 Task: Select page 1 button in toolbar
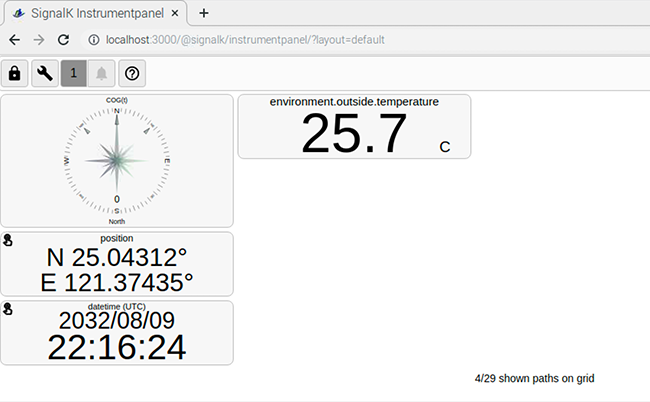[73, 73]
